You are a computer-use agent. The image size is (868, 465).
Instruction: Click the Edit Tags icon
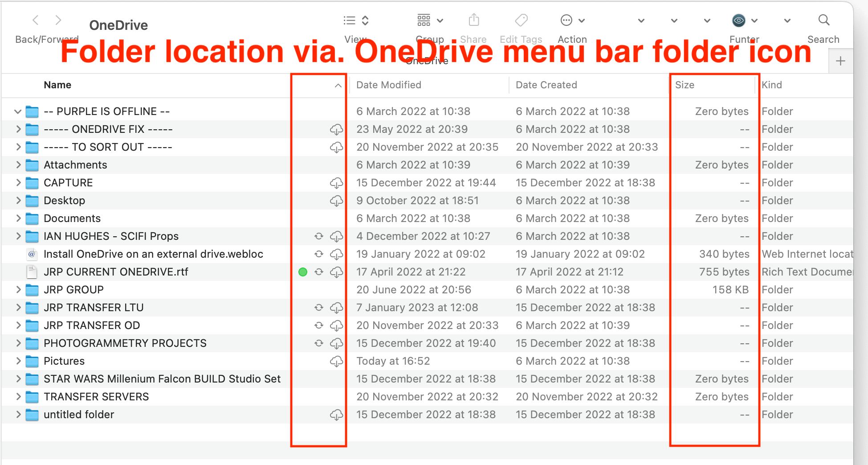(x=521, y=20)
